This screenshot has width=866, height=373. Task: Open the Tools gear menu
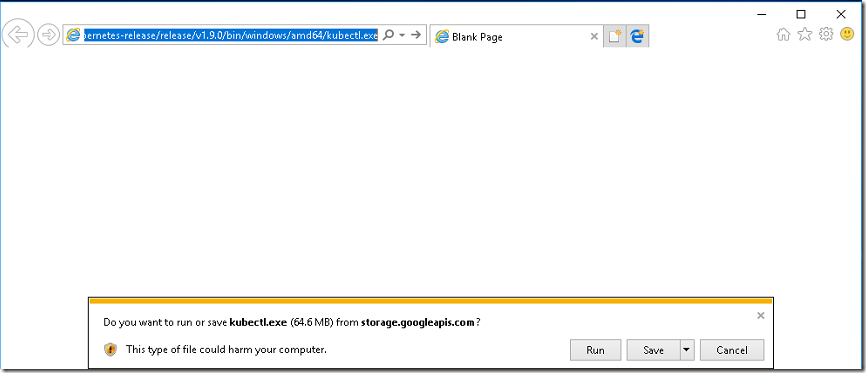click(826, 34)
